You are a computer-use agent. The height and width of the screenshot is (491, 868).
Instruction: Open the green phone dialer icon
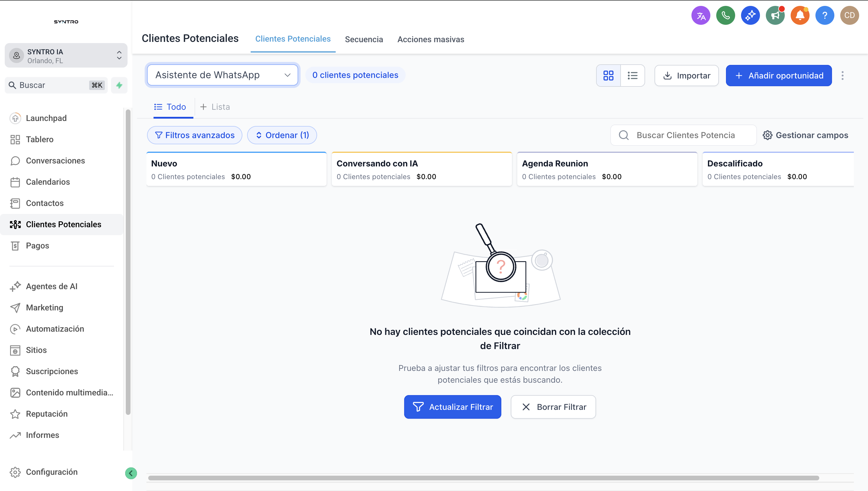click(725, 16)
